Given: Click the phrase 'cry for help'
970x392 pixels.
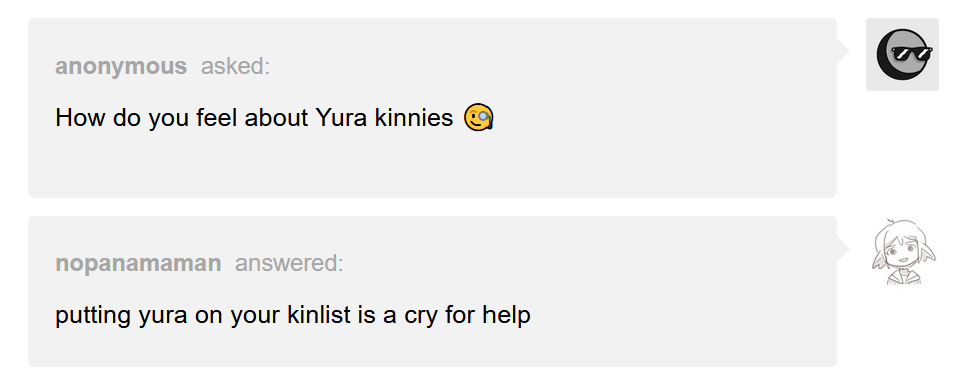Looking at the screenshot, I should coord(467,315).
